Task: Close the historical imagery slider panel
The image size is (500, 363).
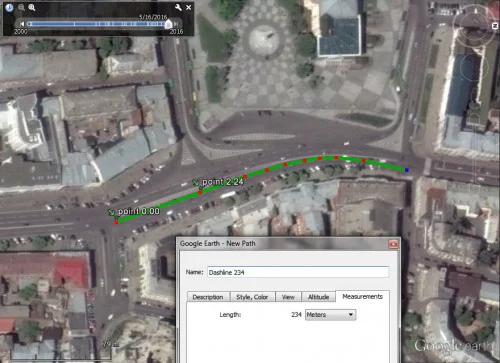Action: (x=189, y=7)
